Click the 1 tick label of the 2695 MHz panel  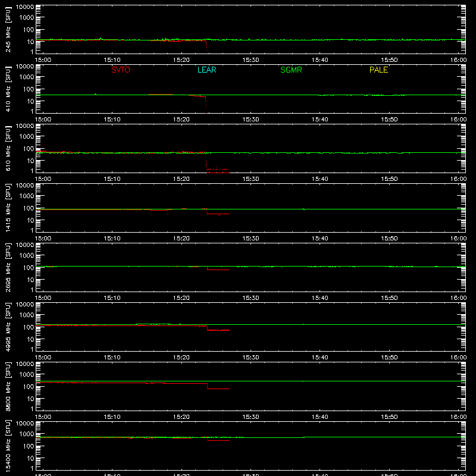[x=32, y=290]
